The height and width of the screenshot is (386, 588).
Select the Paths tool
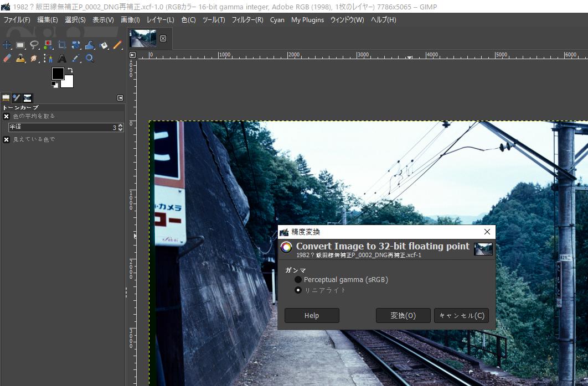[x=48, y=59]
